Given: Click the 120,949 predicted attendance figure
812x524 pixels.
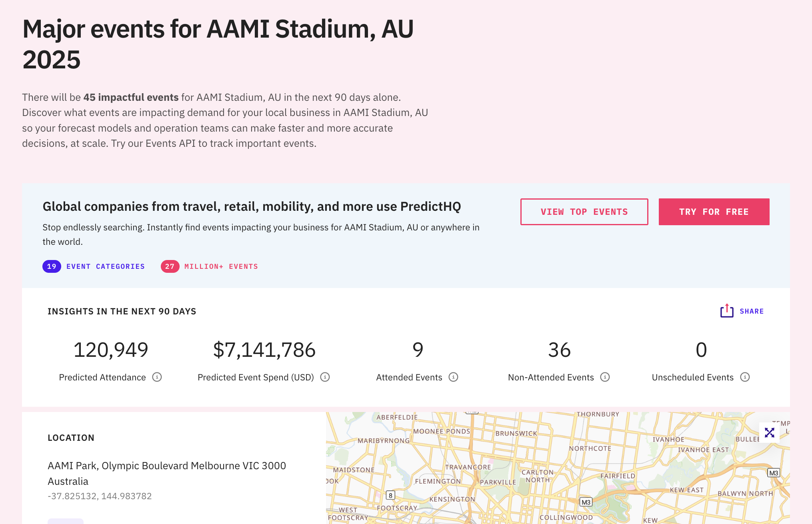Looking at the screenshot, I should coord(111,350).
